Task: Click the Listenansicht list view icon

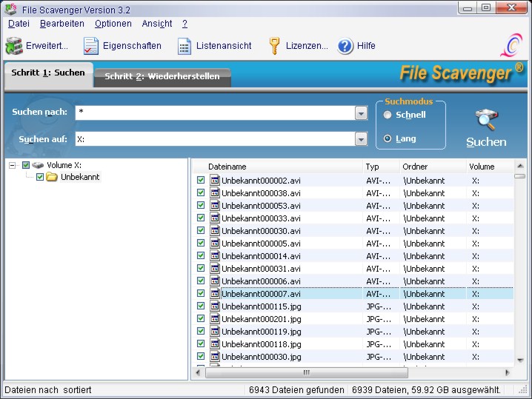Action: tap(184, 46)
